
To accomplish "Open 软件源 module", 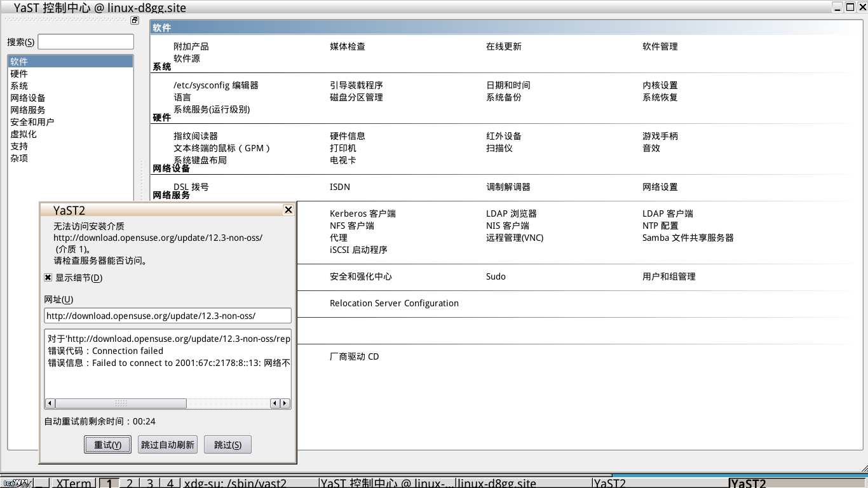I will (x=187, y=58).
